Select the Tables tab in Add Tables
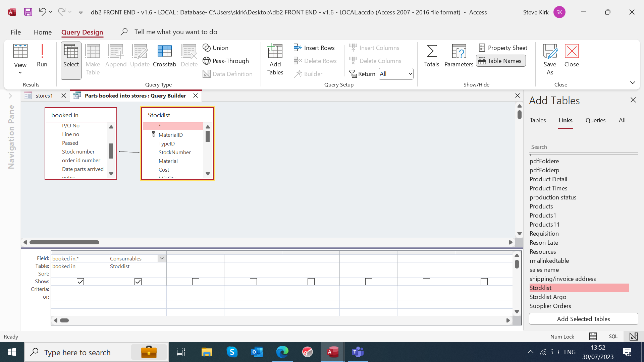Screen dimensions: 644x362 click(x=538, y=120)
